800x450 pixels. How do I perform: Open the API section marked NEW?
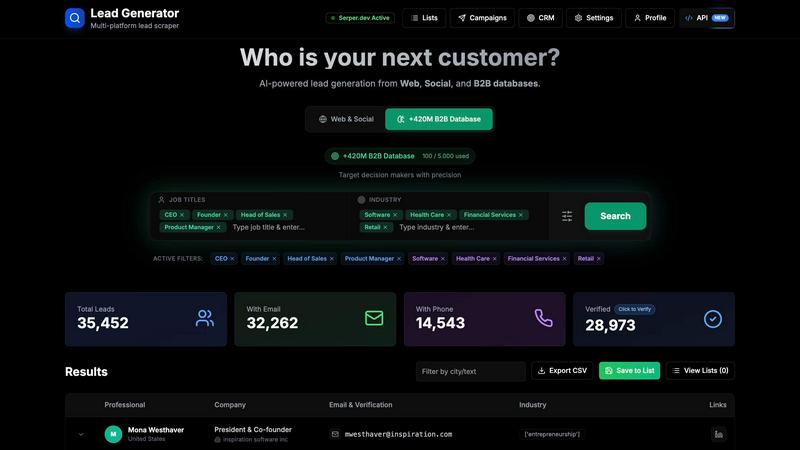click(707, 18)
